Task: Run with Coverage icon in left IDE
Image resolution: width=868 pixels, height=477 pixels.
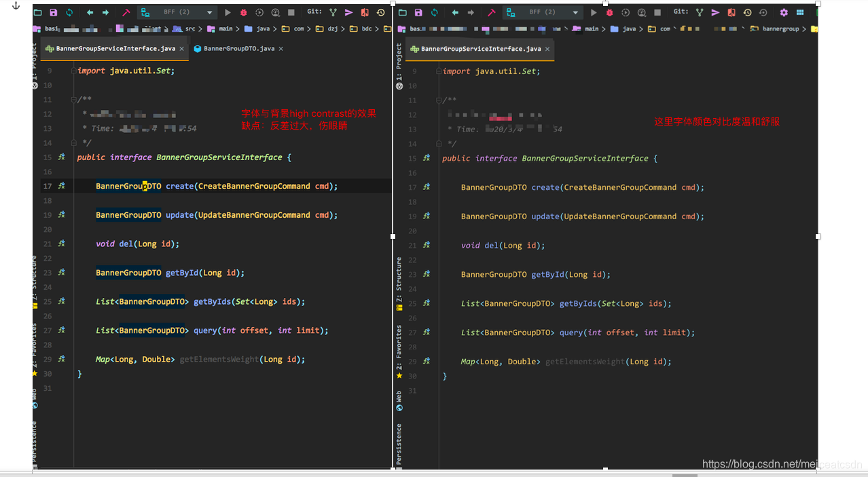Action: pos(259,12)
